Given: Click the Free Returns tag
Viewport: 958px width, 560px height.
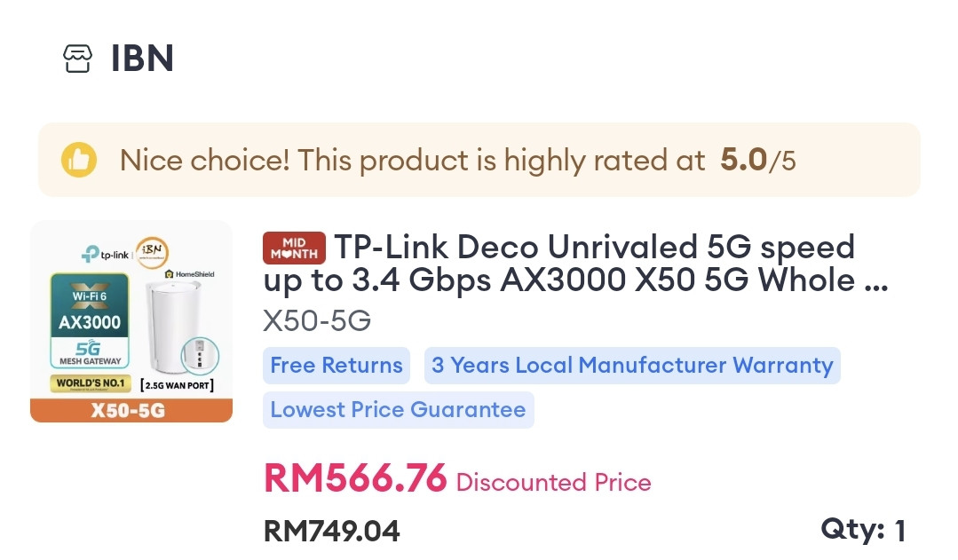Looking at the screenshot, I should [336, 366].
